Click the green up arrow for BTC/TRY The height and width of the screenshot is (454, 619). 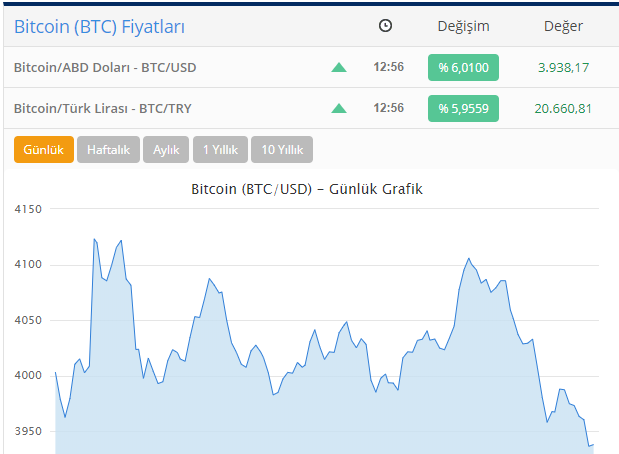pyautogui.click(x=339, y=108)
